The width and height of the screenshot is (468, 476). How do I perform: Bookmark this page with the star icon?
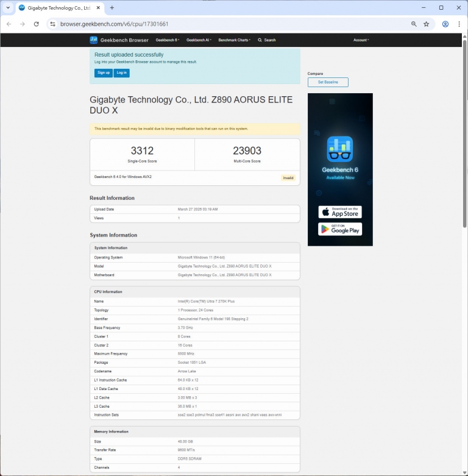(x=427, y=24)
